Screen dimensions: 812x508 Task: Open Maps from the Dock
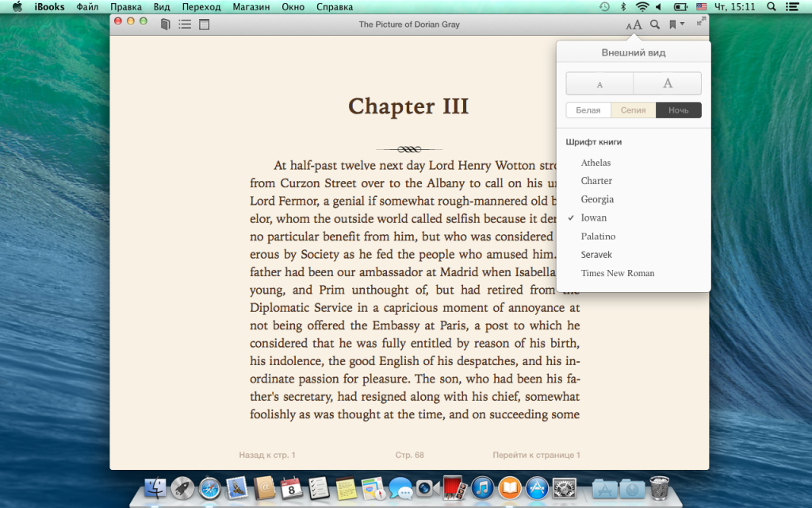[373, 488]
